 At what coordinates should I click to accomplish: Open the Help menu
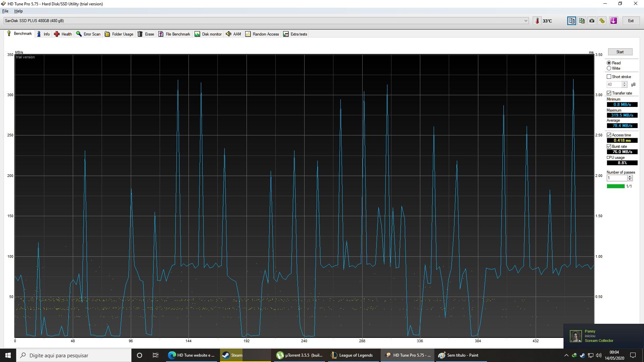18,11
